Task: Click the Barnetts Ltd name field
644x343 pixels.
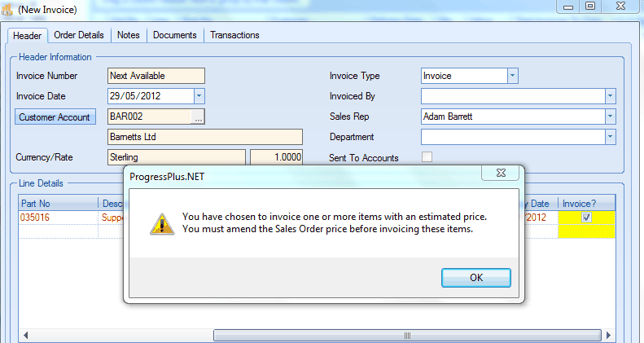Action: click(x=205, y=137)
